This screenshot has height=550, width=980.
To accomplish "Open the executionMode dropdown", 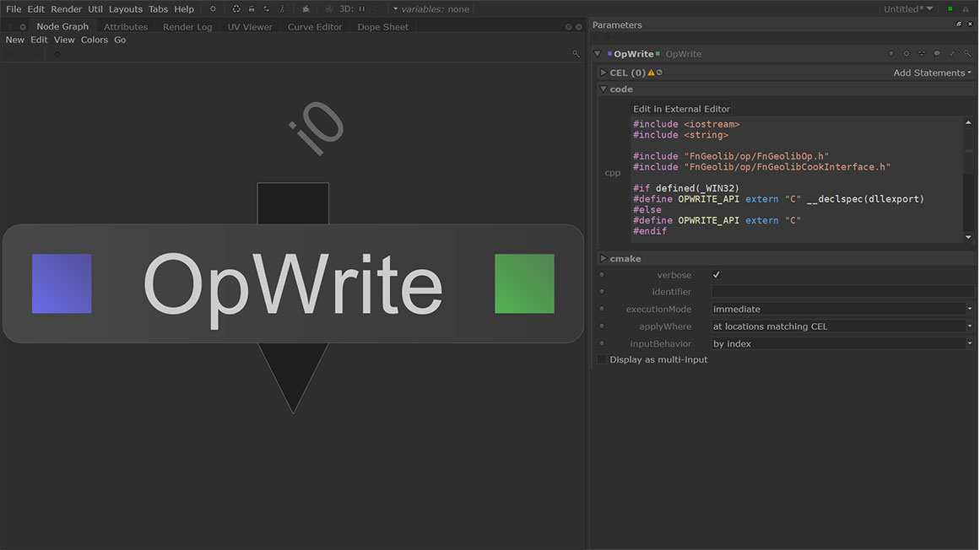I will [x=842, y=310].
